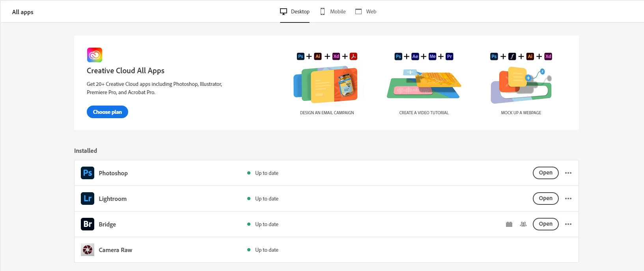Click the Bridge name in installed list

[107, 225]
